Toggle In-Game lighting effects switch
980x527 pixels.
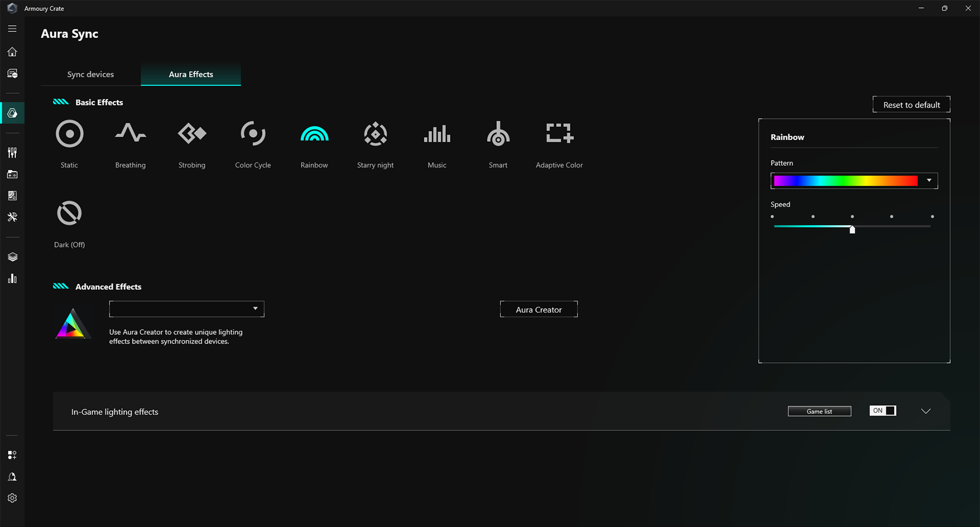882,411
